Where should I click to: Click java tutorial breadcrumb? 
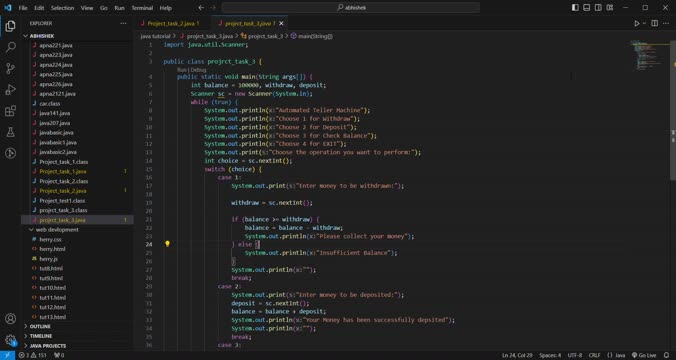tap(155, 36)
